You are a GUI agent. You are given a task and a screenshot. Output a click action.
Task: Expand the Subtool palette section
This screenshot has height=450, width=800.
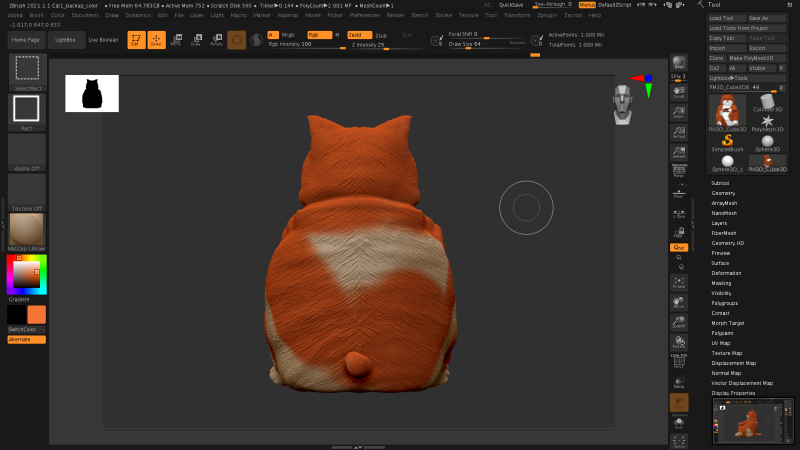[720, 183]
